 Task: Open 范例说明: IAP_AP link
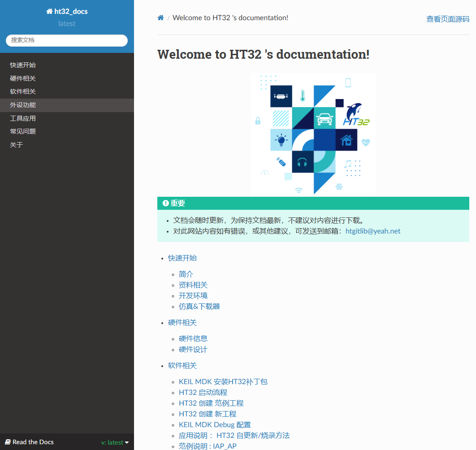click(208, 446)
